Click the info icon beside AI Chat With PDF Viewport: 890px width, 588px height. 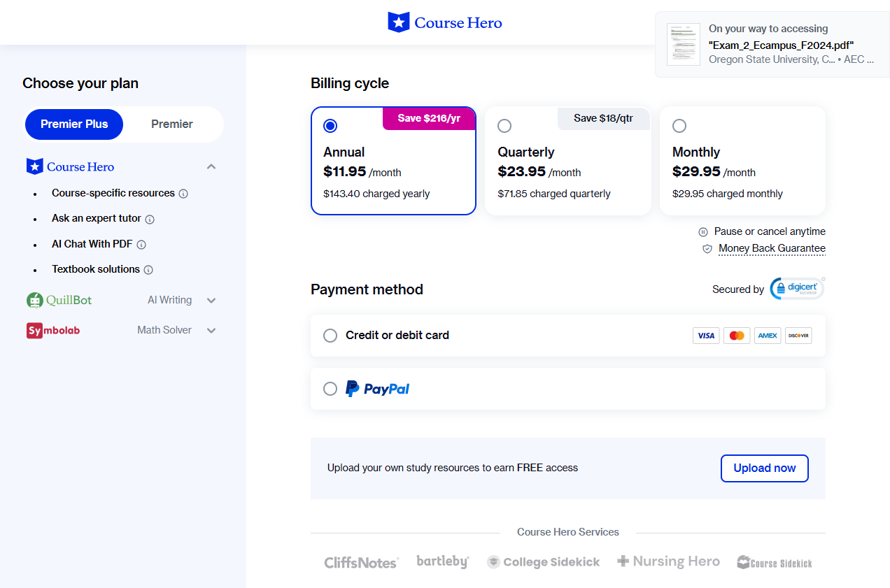[x=141, y=245]
